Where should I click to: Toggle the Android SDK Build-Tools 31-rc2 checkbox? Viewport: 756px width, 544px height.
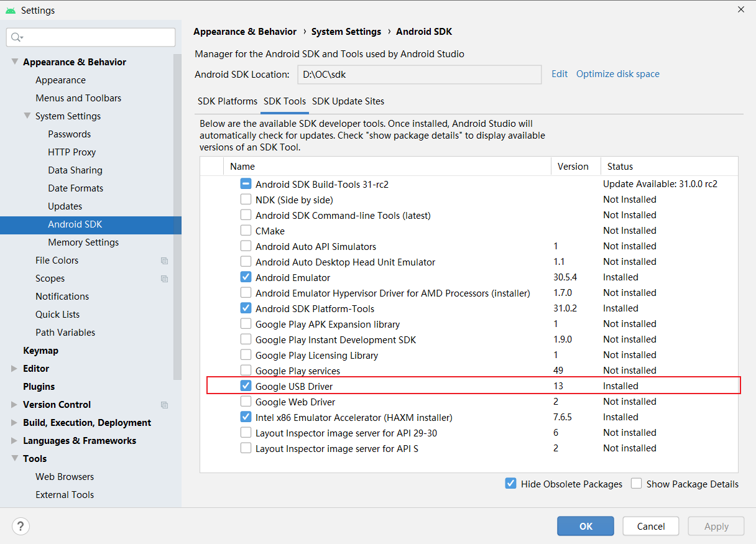click(246, 184)
